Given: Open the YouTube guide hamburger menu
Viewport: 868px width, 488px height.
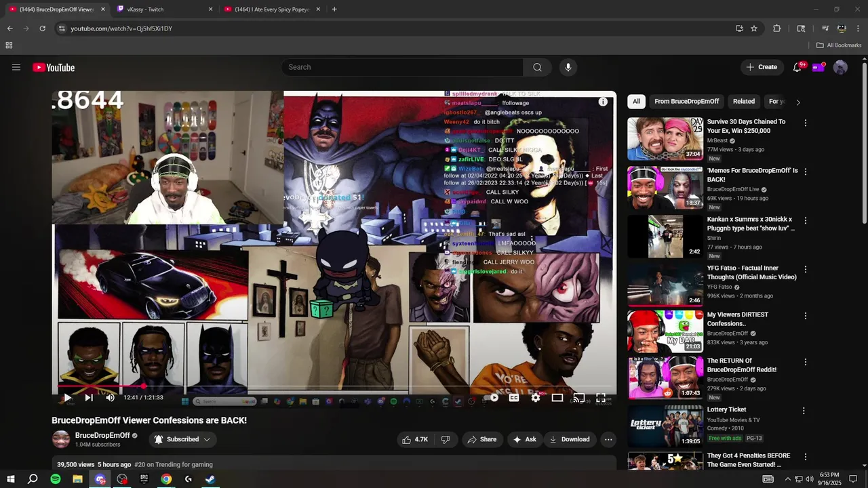Looking at the screenshot, I should [x=16, y=67].
